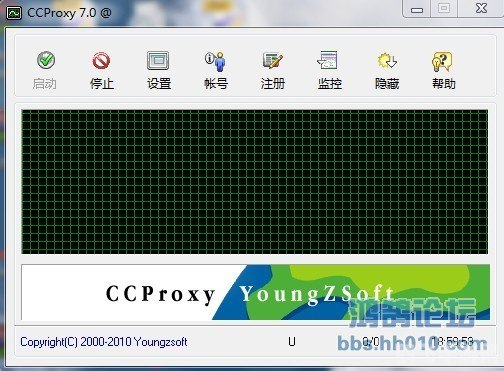The width and height of the screenshot is (504, 371).
Task: Open the 监控 (Monitor) icon
Action: [x=328, y=60]
